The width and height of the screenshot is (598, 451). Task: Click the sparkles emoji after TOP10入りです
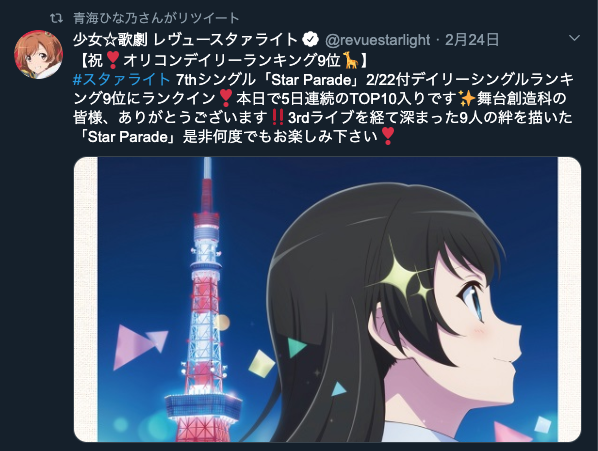(x=468, y=98)
